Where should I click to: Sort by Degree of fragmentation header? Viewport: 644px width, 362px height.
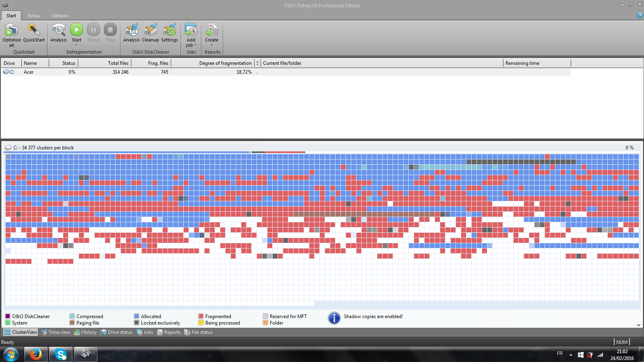213,63
